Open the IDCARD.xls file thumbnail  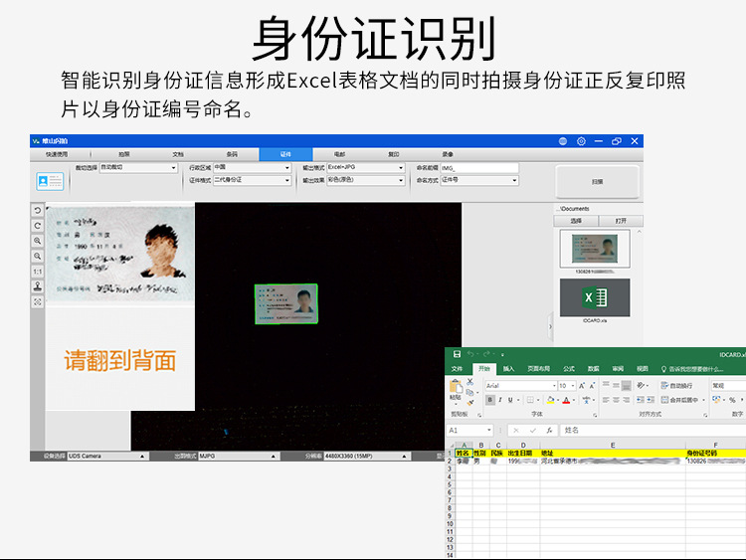point(595,297)
